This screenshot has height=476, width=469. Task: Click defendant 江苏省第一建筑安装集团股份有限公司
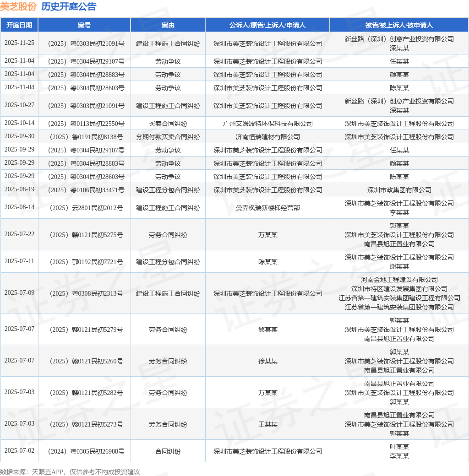[x=399, y=307]
